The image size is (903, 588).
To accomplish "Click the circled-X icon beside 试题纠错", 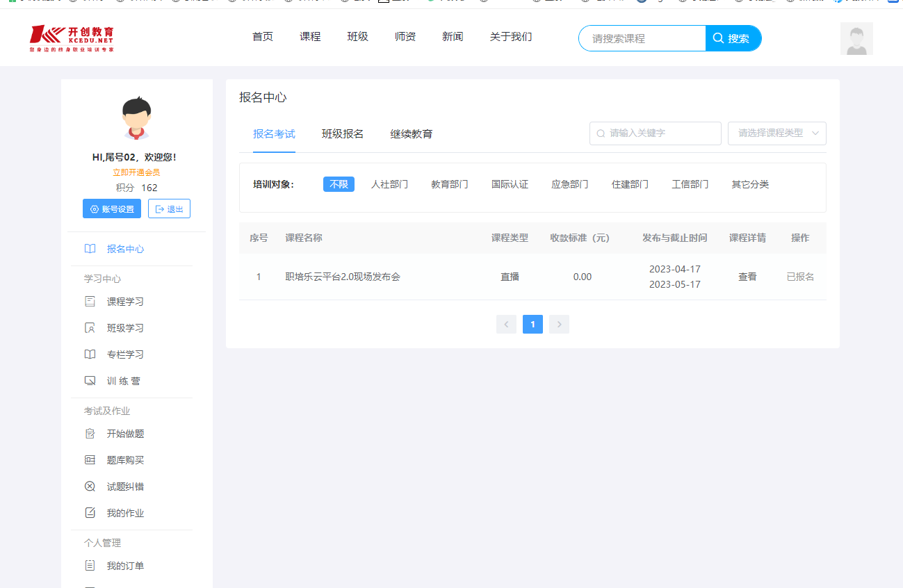I will [90, 487].
